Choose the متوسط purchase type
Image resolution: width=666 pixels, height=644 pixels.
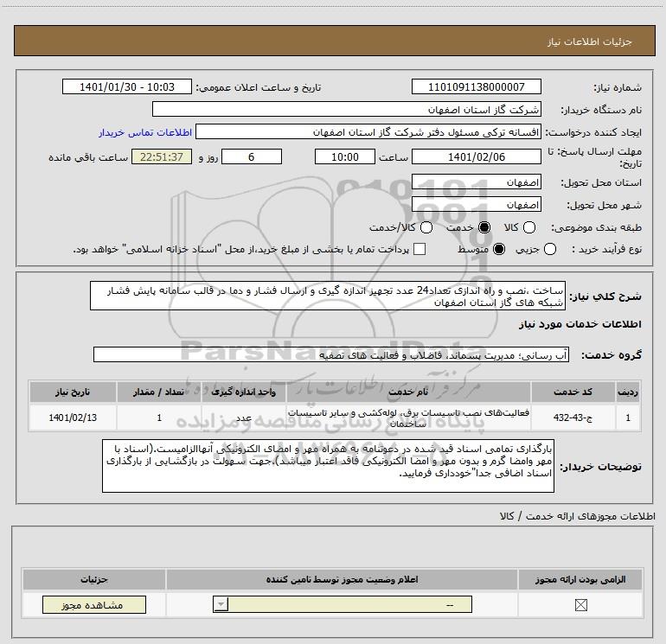click(x=499, y=249)
